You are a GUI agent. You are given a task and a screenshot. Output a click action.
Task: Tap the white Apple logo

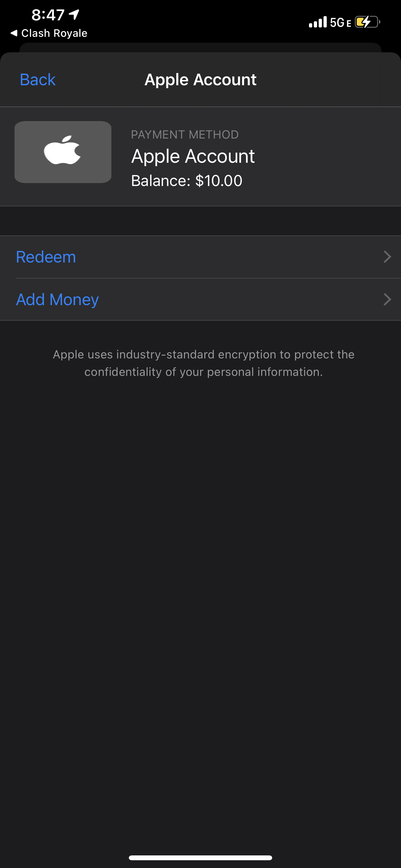(x=62, y=150)
